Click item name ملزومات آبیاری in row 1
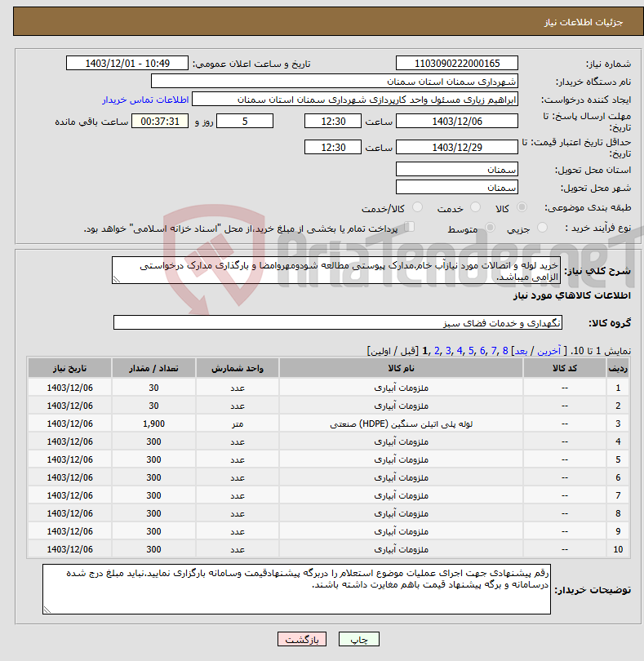This screenshot has height=661, width=644. (401, 388)
